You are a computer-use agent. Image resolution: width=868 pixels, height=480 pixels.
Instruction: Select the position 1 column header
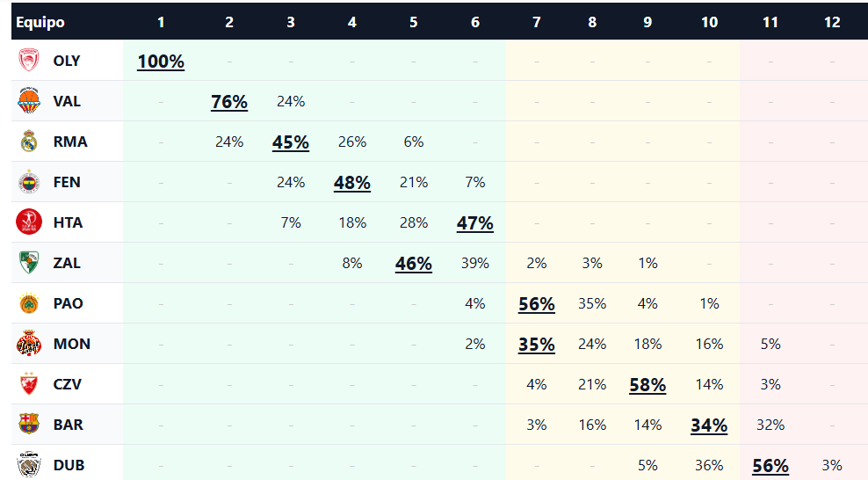[161, 22]
